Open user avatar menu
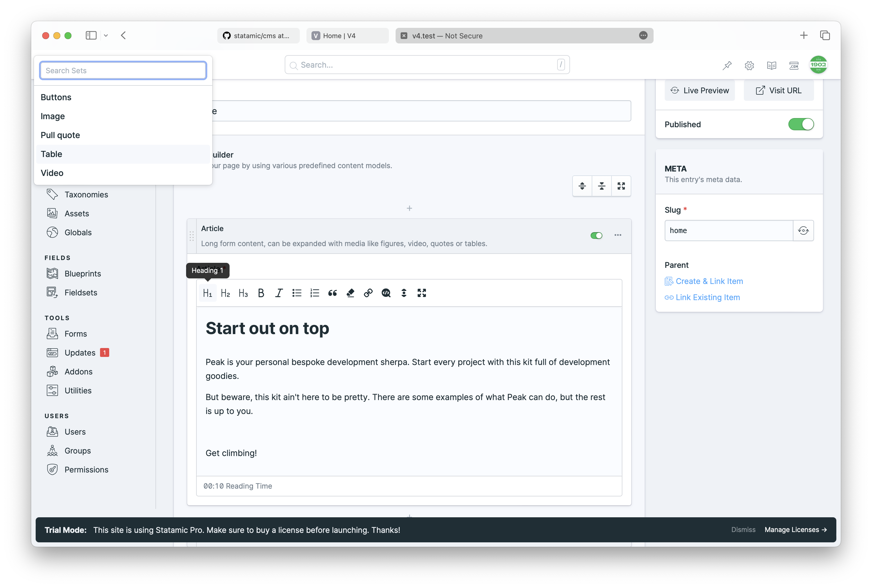 click(x=818, y=65)
